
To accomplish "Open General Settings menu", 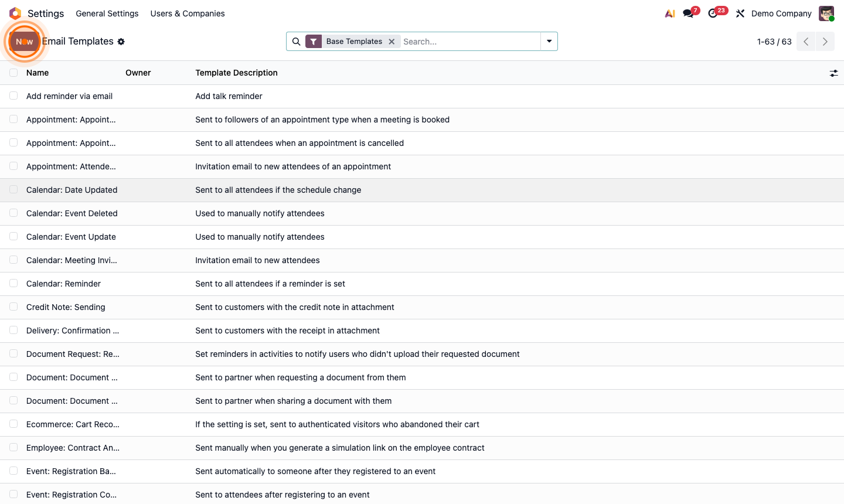I will tap(107, 13).
